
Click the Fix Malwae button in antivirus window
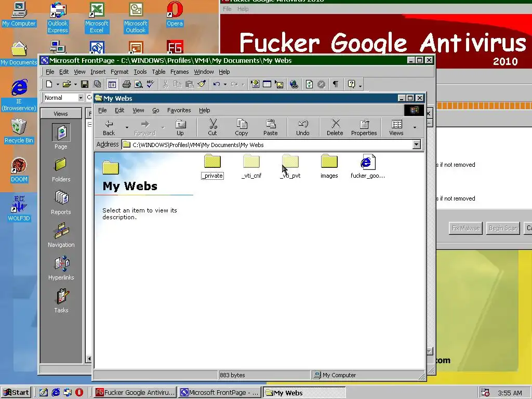click(466, 229)
